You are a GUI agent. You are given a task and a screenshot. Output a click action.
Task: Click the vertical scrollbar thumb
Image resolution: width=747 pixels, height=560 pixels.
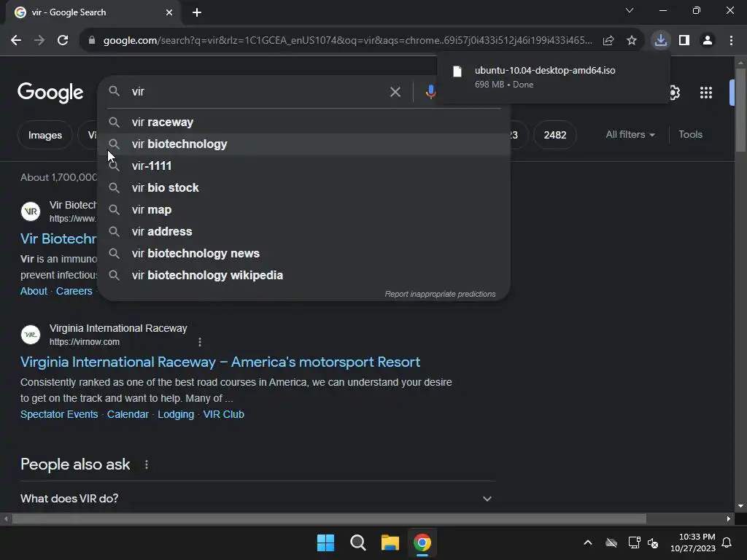[x=740, y=111]
